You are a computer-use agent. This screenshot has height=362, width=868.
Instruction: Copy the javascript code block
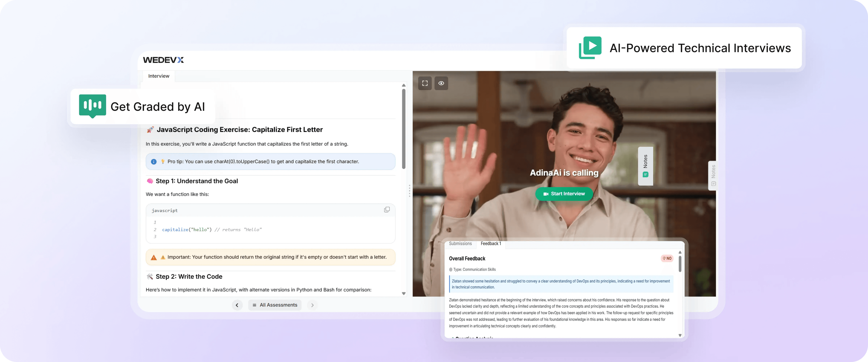387,210
